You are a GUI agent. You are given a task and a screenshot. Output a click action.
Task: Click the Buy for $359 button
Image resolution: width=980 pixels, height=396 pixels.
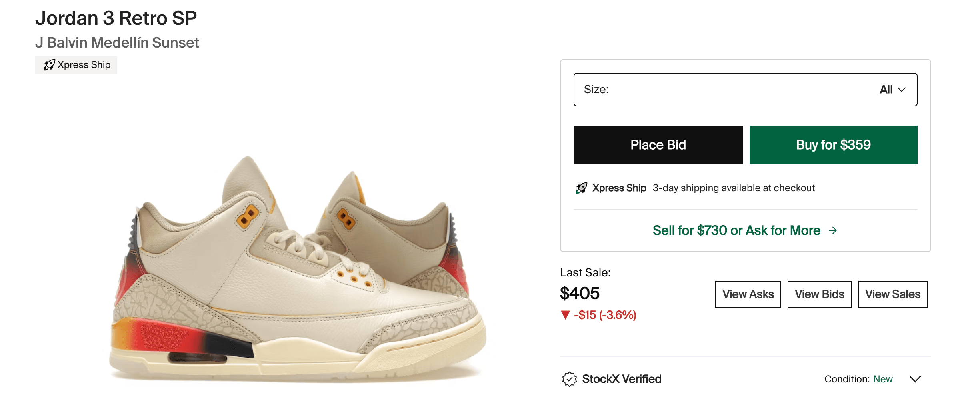point(833,145)
